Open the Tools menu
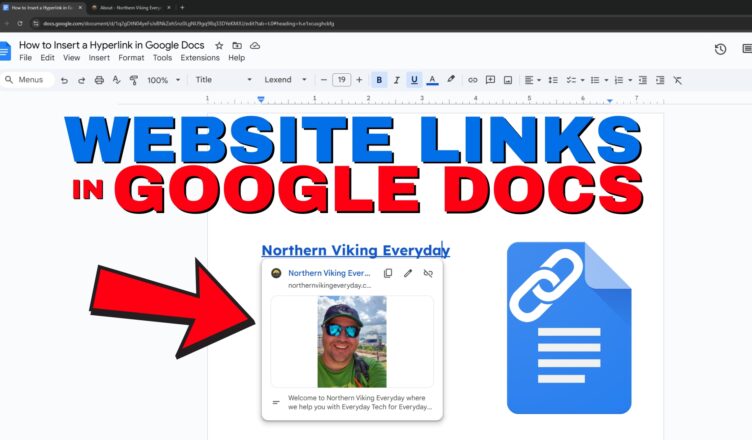The image size is (752, 440). coord(162,58)
